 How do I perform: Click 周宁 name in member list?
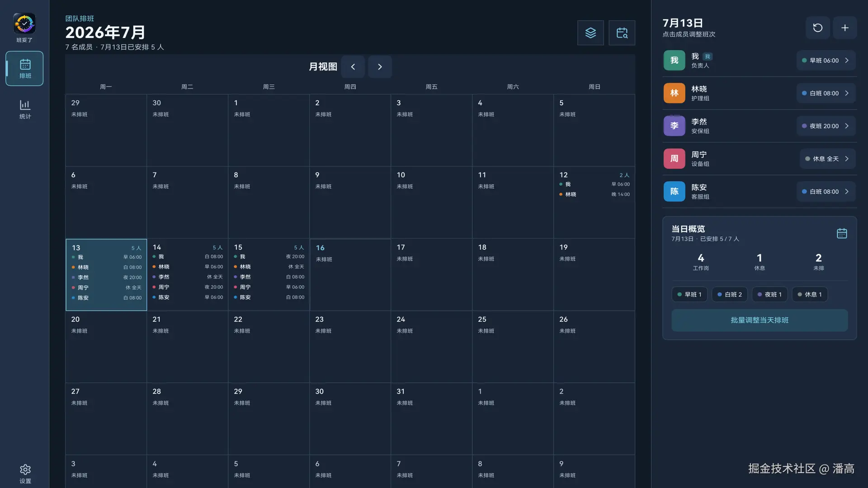[699, 155]
